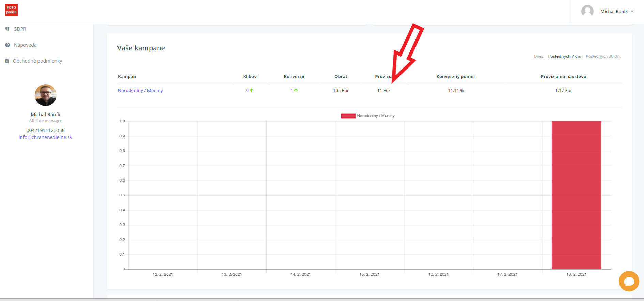Click the green arrow next to 9 clicks
Image resolution: width=644 pixels, height=301 pixels.
tap(252, 90)
